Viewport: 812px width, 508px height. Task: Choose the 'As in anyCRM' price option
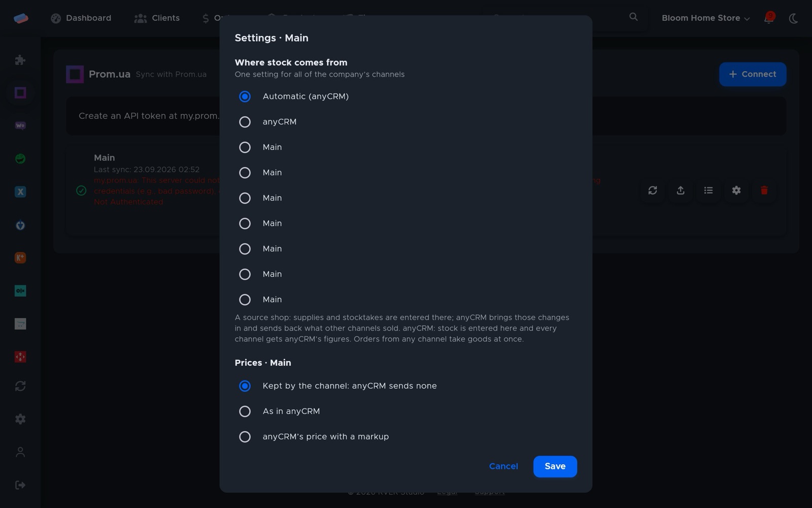coord(245,411)
